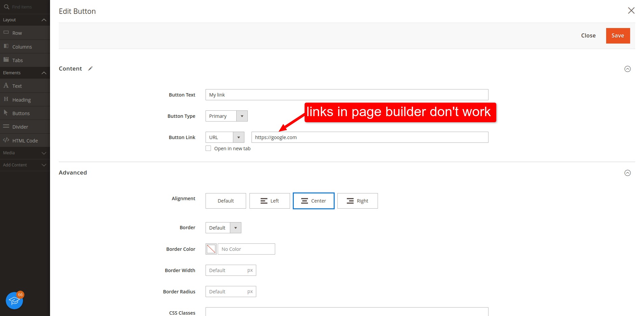The height and width of the screenshot is (316, 644).
Task: Collapse the Layout section in the sidebar
Action: 43,20
